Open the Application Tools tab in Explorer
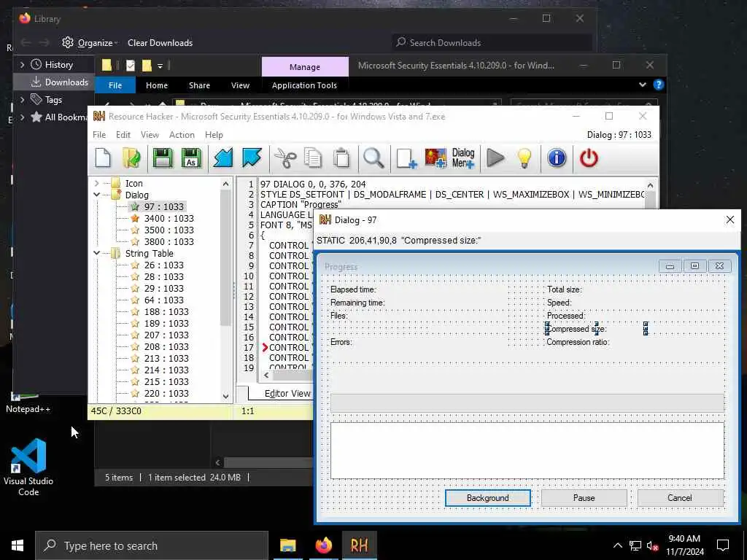This screenshot has width=747, height=560. (x=304, y=85)
